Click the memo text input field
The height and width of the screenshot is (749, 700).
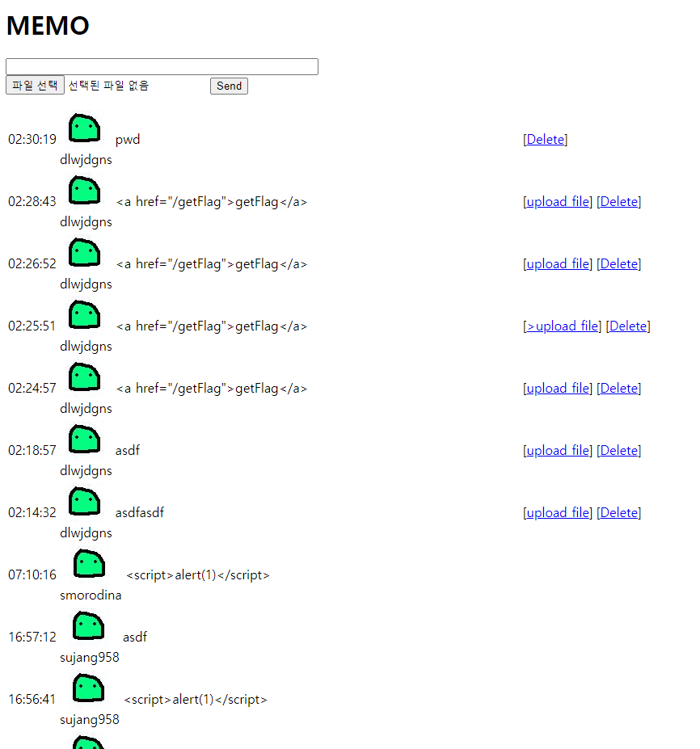(162, 66)
